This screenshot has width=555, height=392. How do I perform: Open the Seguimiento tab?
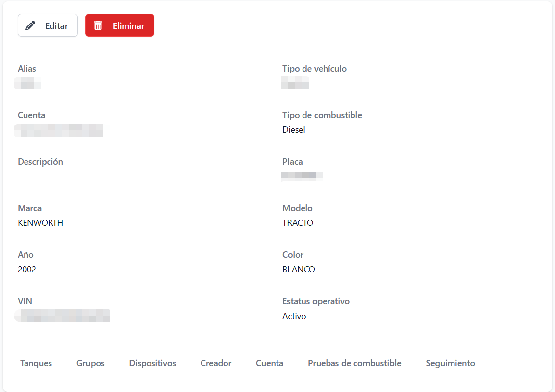450,363
